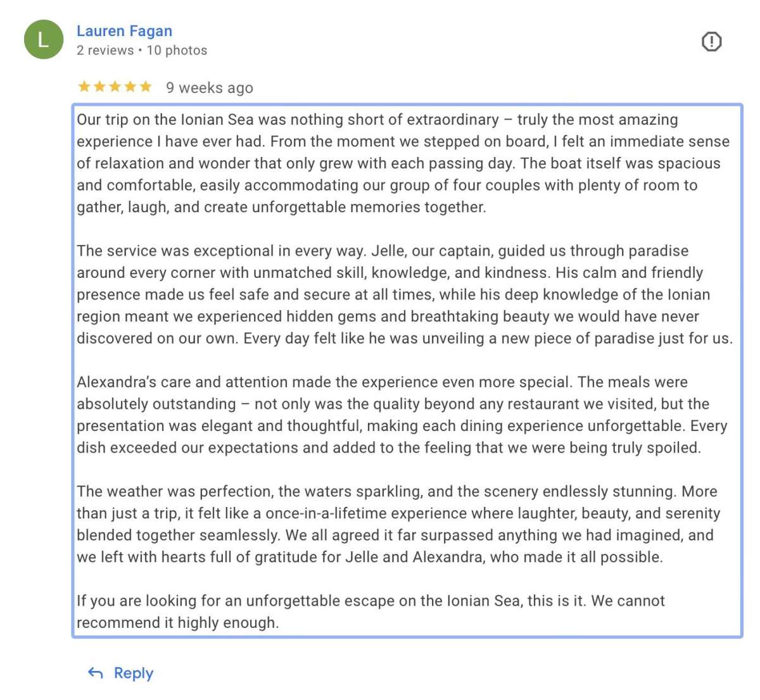
Task: Click the line "gather, laugh, and create unforgettable memories"
Action: [281, 207]
